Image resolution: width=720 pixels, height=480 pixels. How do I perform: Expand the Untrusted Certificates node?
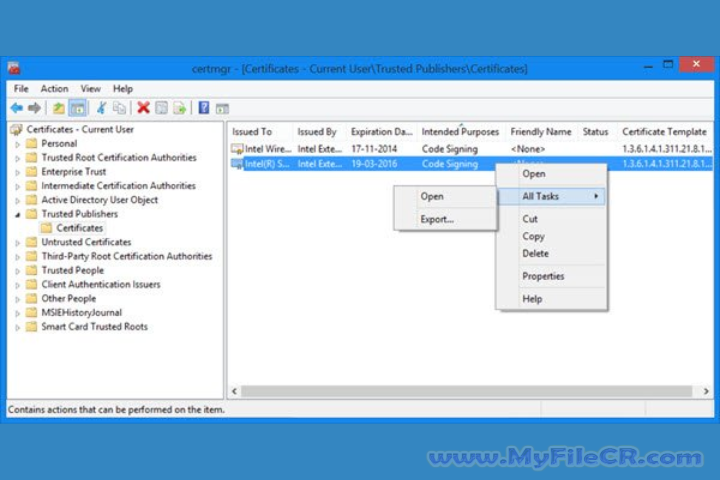point(17,243)
